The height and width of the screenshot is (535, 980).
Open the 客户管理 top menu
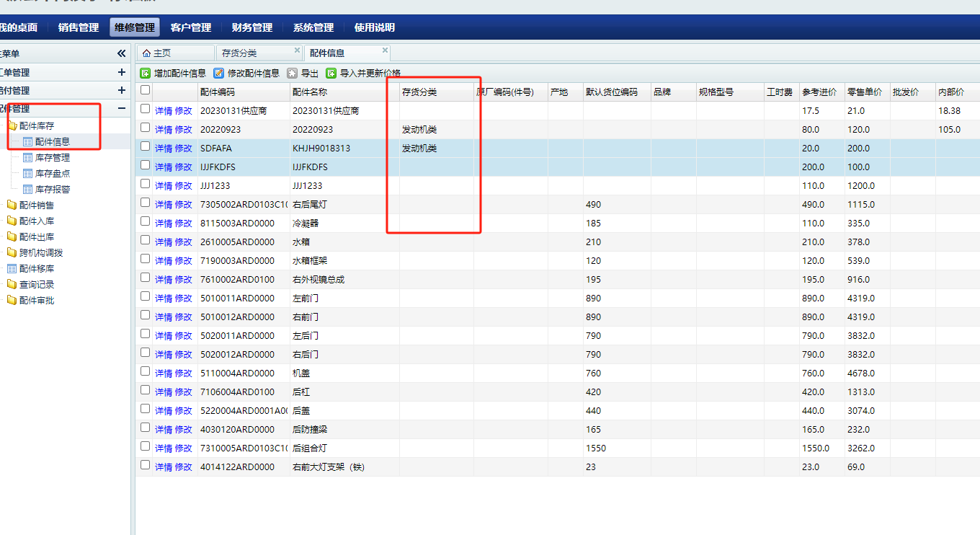click(191, 27)
